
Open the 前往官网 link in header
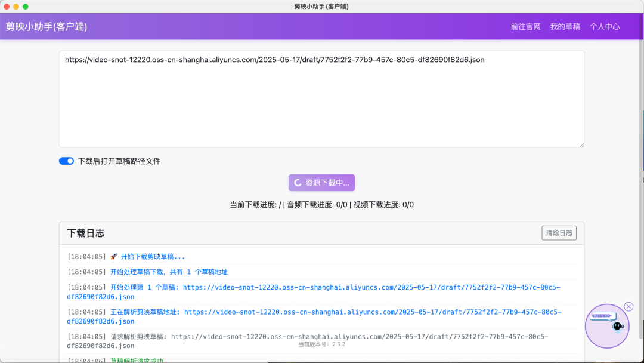(525, 27)
